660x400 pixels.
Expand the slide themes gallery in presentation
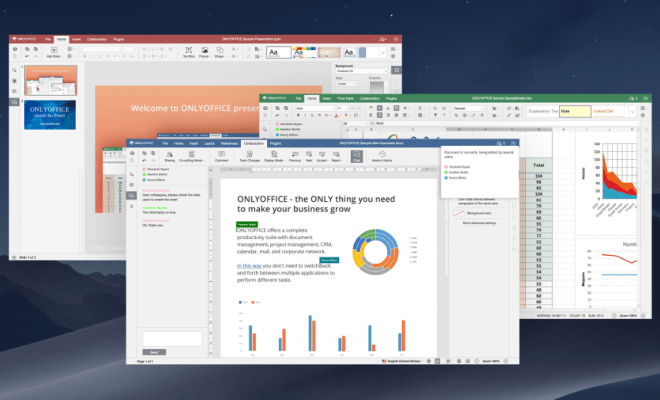[x=383, y=53]
